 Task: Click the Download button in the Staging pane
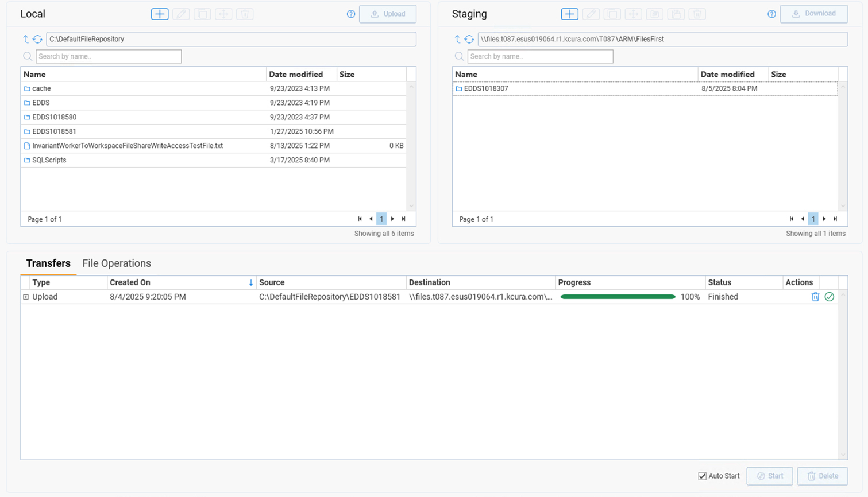tap(813, 14)
